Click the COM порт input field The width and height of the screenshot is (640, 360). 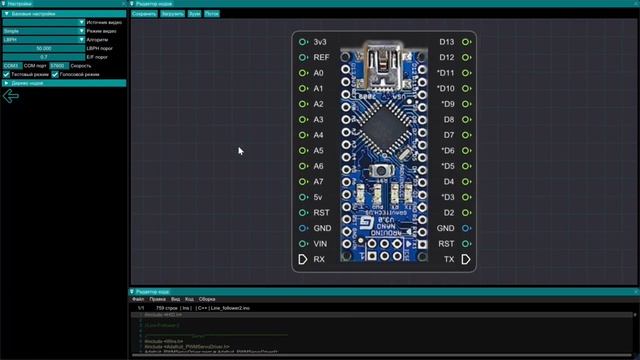tap(12, 66)
